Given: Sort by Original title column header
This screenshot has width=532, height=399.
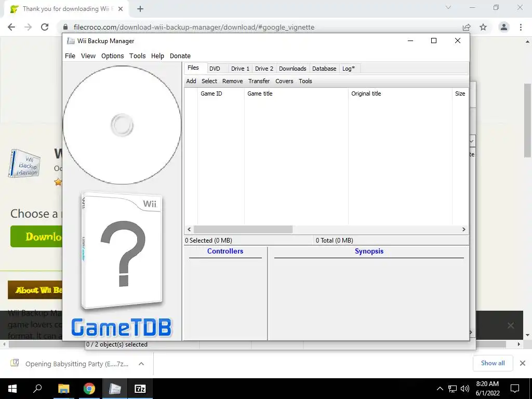Looking at the screenshot, I should pos(400,94).
